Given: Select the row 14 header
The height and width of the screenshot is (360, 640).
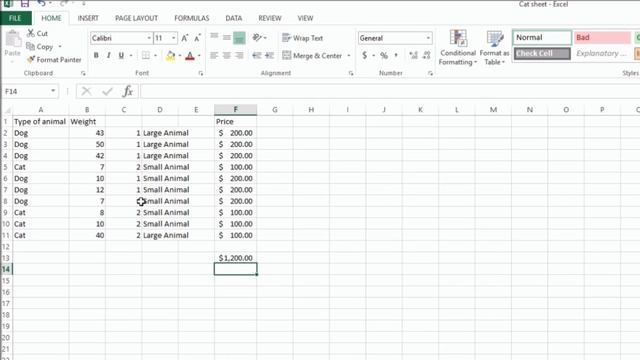Looking at the screenshot, I should pos(6,269).
